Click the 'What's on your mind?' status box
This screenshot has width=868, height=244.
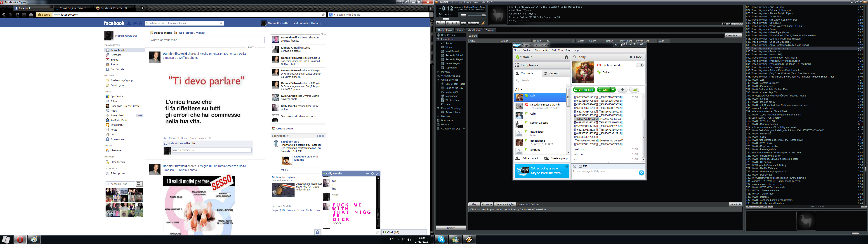(207, 40)
